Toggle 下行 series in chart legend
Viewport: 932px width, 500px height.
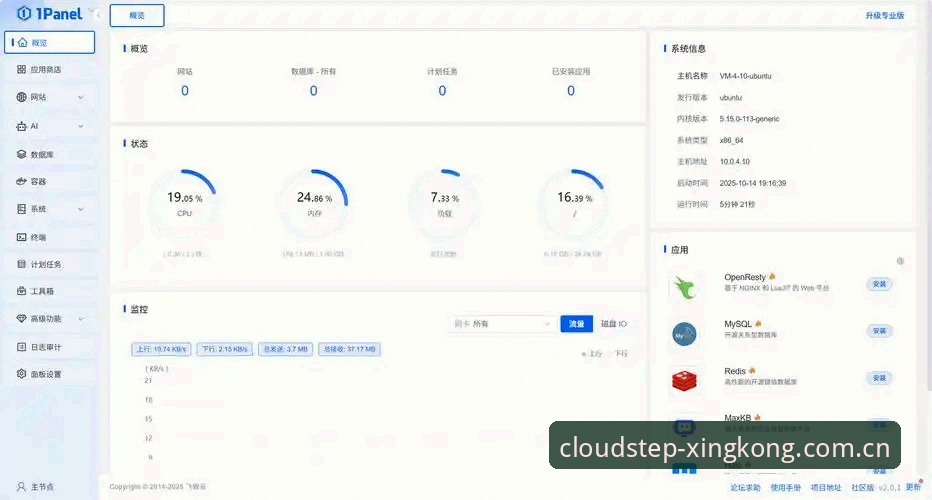click(619, 354)
